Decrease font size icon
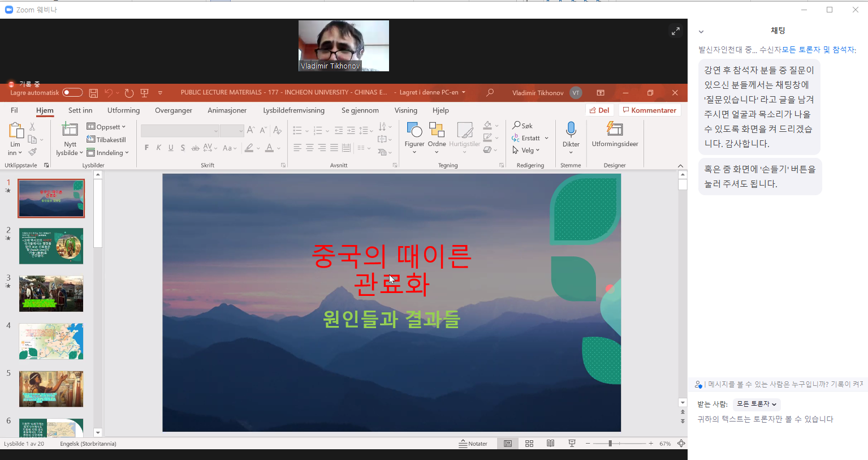The image size is (868, 460). pyautogui.click(x=263, y=130)
